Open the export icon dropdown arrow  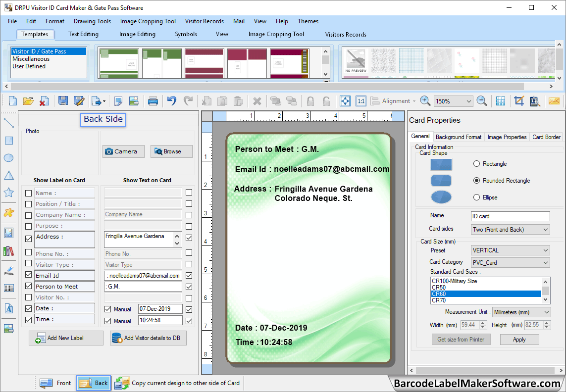[104, 101]
